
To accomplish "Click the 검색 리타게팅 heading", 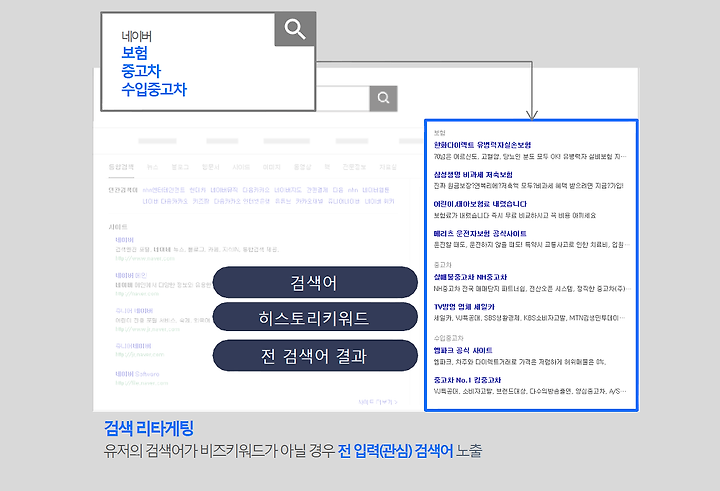I will (149, 428).
